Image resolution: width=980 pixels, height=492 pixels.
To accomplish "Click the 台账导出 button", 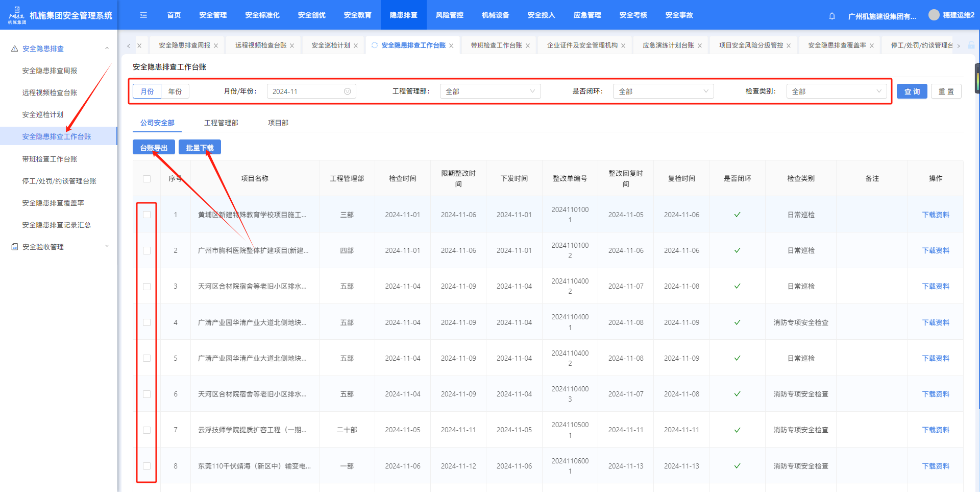I will pyautogui.click(x=154, y=148).
